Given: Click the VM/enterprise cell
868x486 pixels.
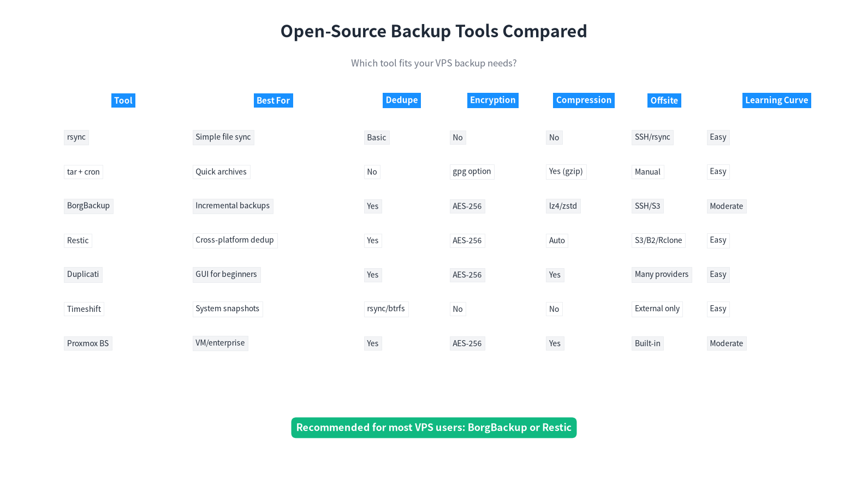Looking at the screenshot, I should 220,343.
